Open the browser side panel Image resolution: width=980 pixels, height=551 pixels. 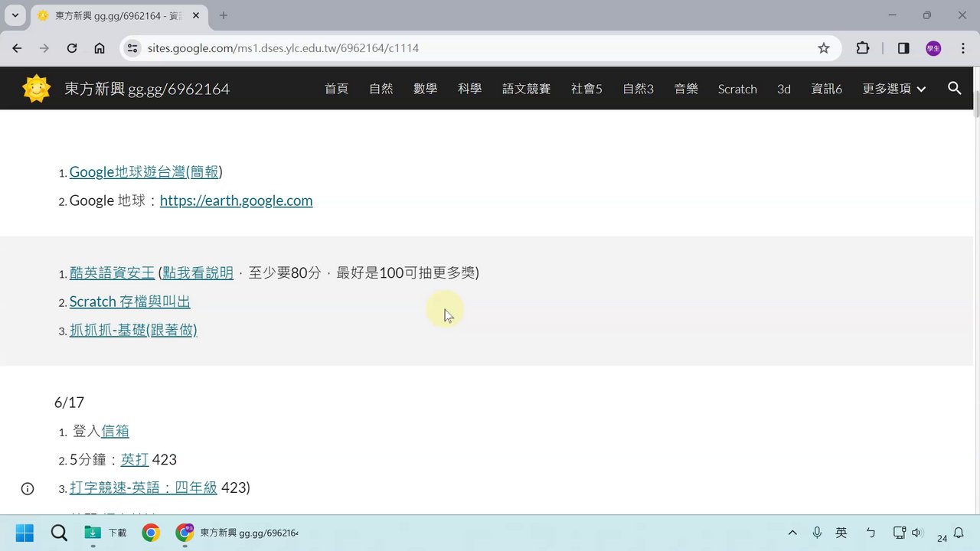pos(903,48)
